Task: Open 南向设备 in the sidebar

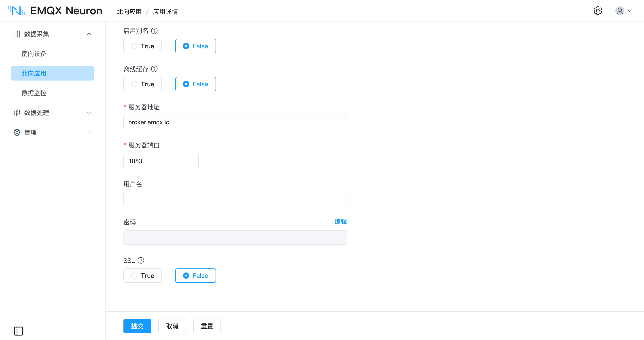Action: 53,54
